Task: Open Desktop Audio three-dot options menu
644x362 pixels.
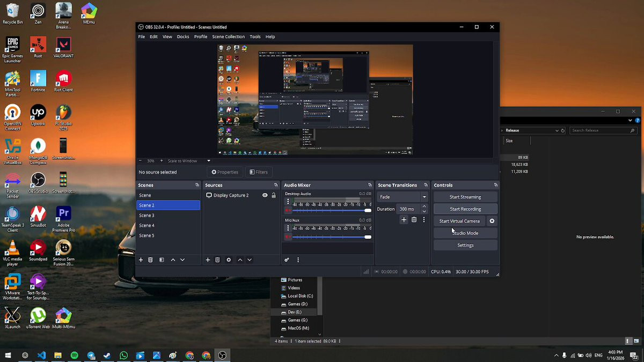Action: pyautogui.click(x=288, y=202)
